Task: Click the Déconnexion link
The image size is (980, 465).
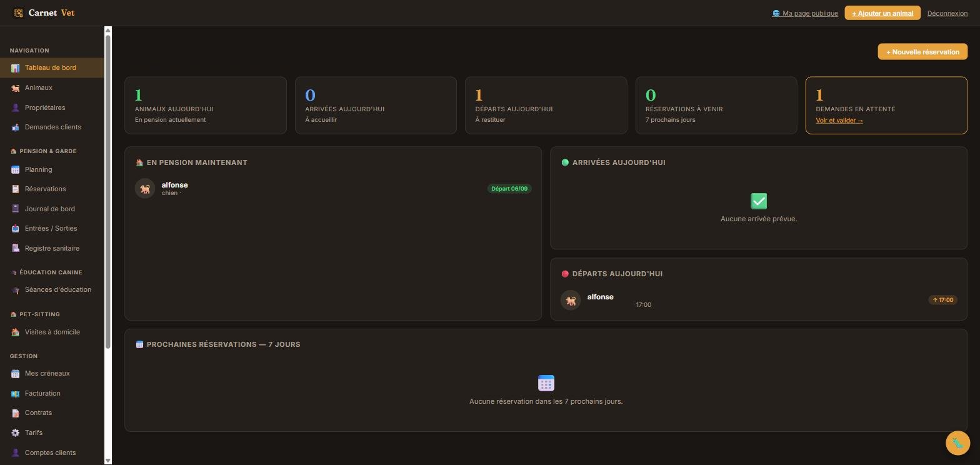Action: pos(947,13)
